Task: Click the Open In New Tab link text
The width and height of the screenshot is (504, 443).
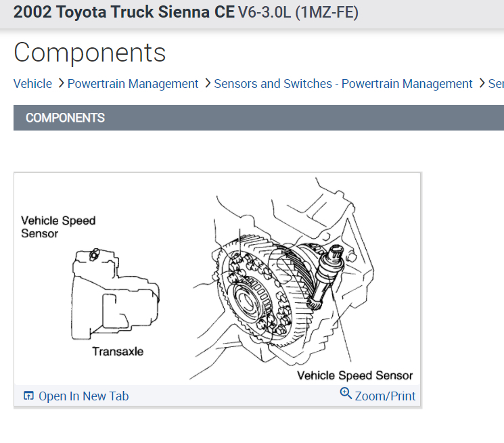Action: tap(83, 396)
